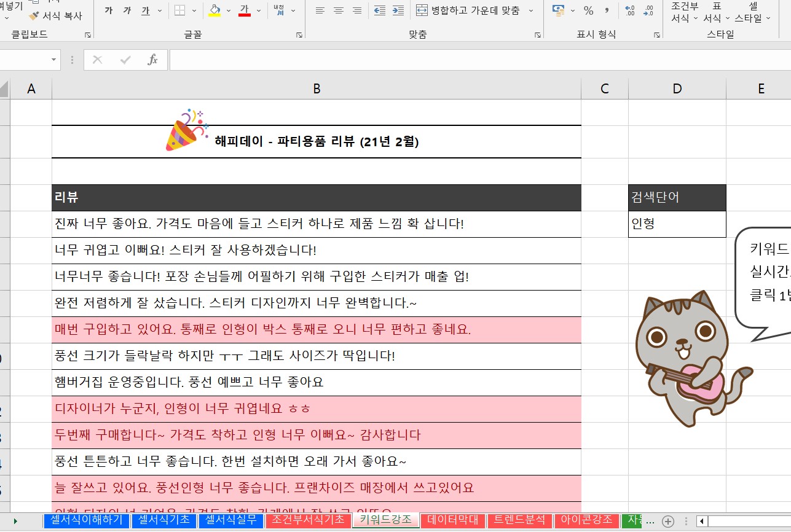Open the Name Box dropdown arrow
Image resolution: width=791 pixels, height=532 pixels.
pos(54,60)
